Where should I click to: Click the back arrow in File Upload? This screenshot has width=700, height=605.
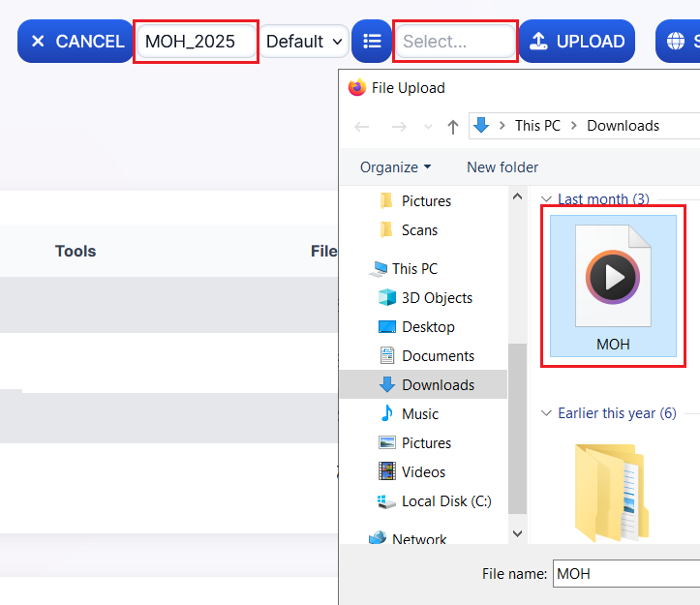pyautogui.click(x=362, y=126)
